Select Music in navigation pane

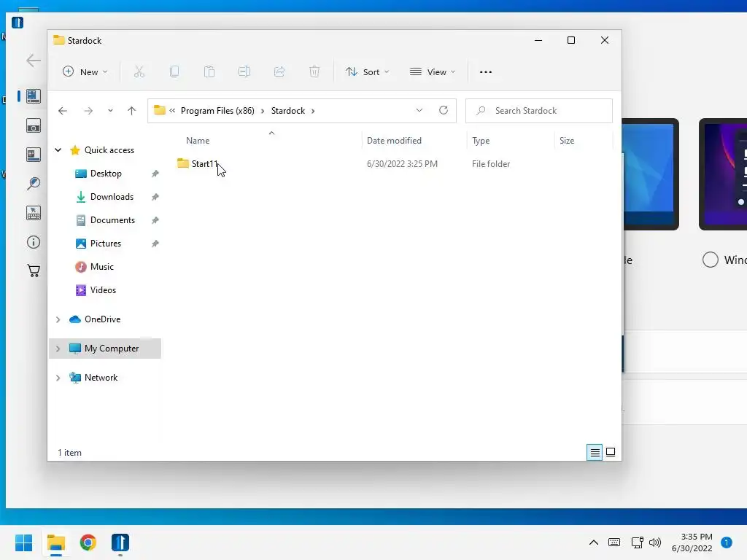102,267
